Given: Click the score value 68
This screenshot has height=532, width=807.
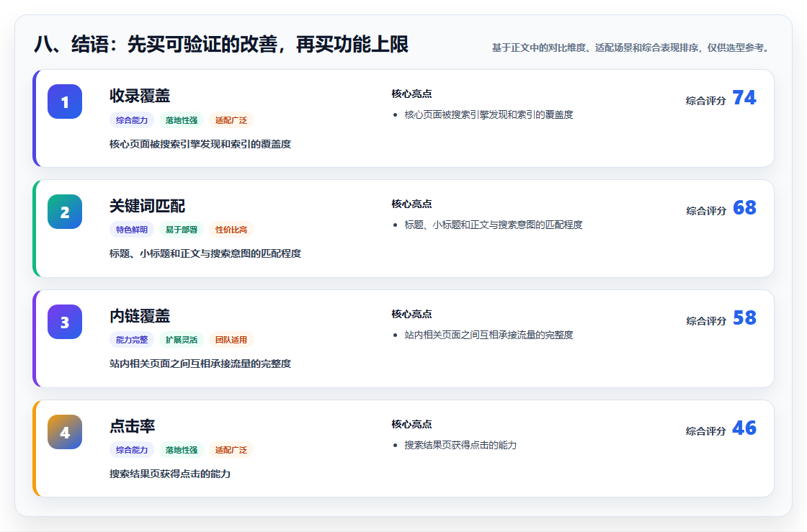Looking at the screenshot, I should click(x=744, y=207).
